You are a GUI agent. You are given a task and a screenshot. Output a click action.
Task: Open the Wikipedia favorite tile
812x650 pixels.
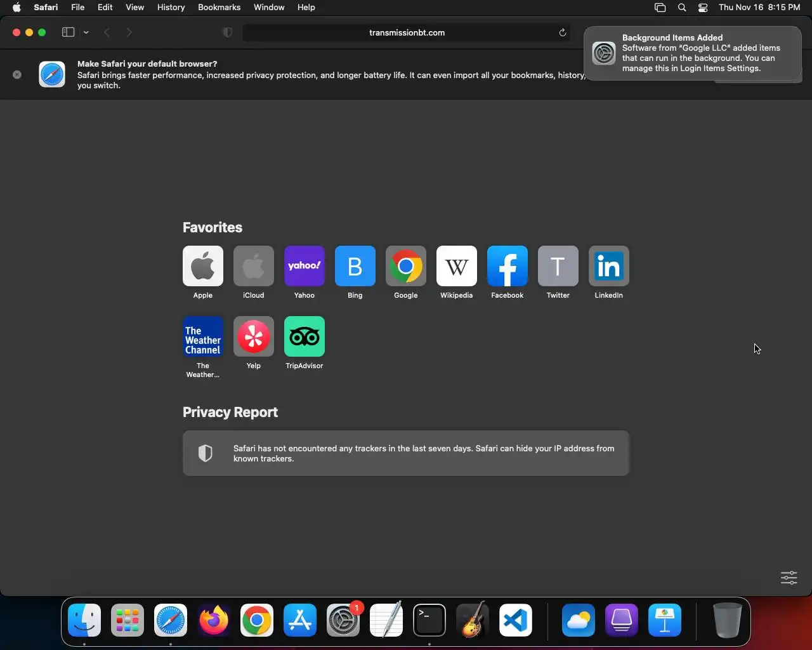[x=457, y=266]
